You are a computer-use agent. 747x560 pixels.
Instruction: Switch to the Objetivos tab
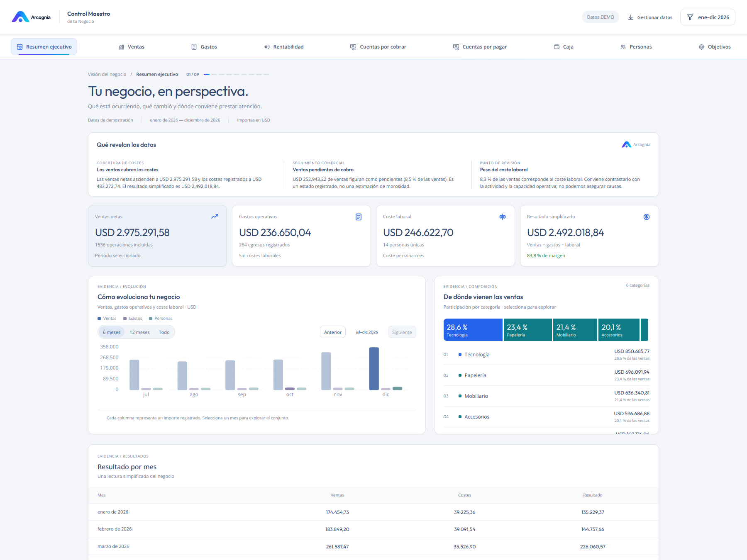pos(715,47)
